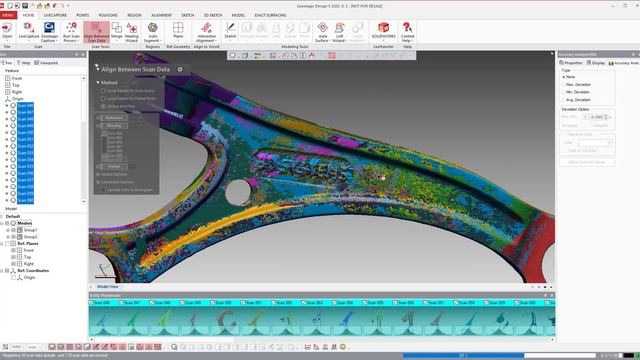Collapse the Align Between Scan Data panel
The height and width of the screenshot is (360, 640).
coord(98,69)
